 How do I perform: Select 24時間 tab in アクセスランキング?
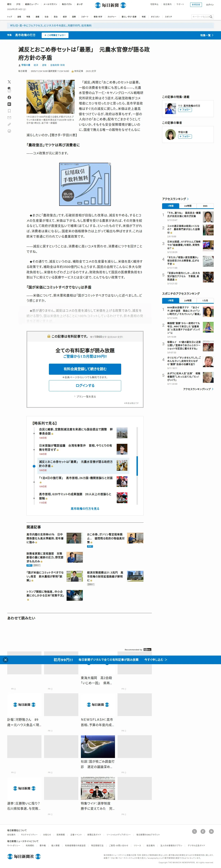click(x=188, y=206)
